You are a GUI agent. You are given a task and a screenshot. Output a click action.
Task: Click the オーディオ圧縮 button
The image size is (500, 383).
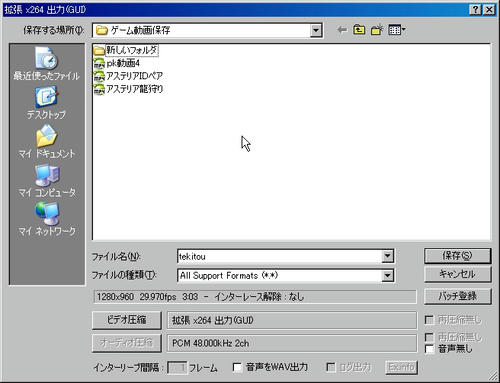[x=127, y=343]
